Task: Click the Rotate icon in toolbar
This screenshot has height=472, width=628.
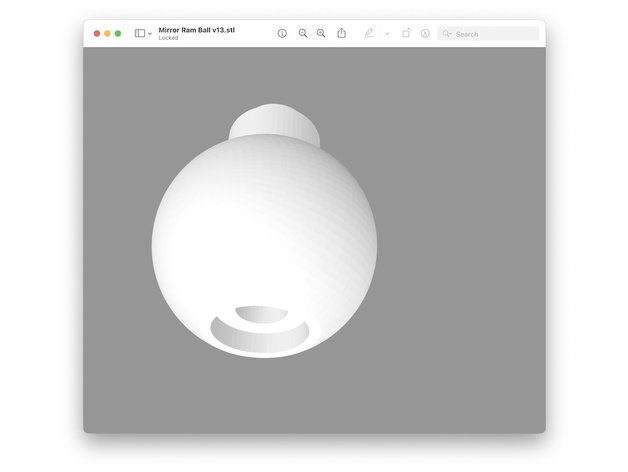Action: click(406, 34)
